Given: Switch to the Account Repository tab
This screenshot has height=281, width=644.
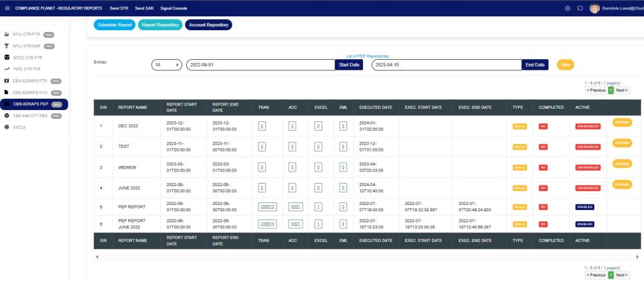Looking at the screenshot, I should [208, 25].
